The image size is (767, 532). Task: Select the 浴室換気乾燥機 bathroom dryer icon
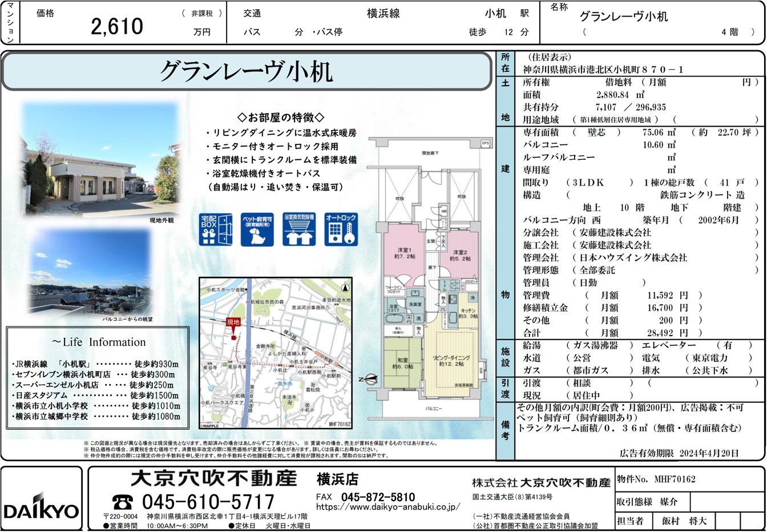click(x=299, y=229)
